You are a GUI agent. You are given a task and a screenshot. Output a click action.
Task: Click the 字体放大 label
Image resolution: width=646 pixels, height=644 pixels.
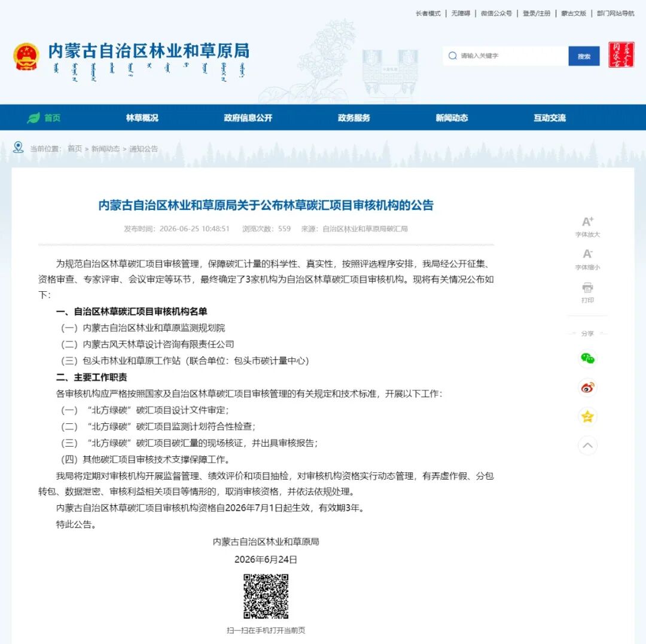tap(587, 235)
